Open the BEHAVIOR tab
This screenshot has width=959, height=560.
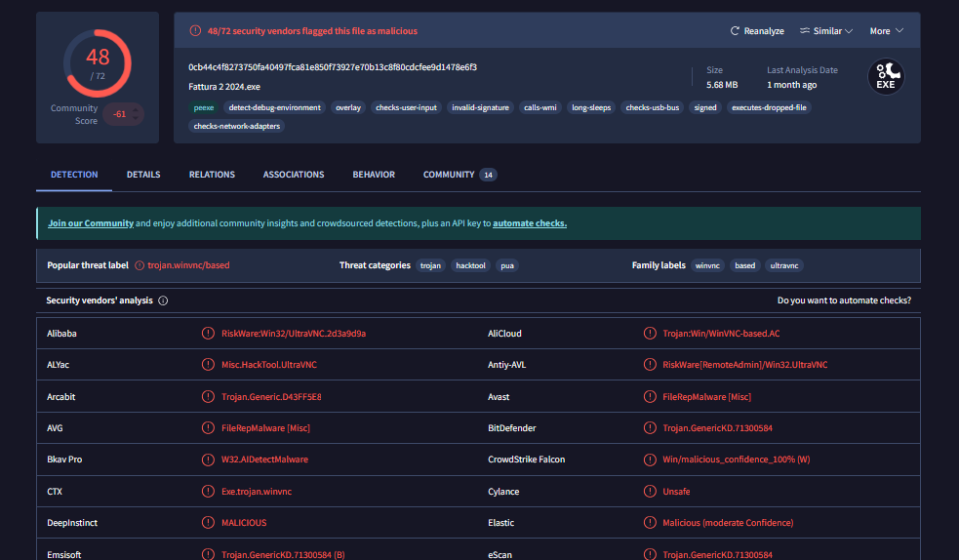coord(374,175)
